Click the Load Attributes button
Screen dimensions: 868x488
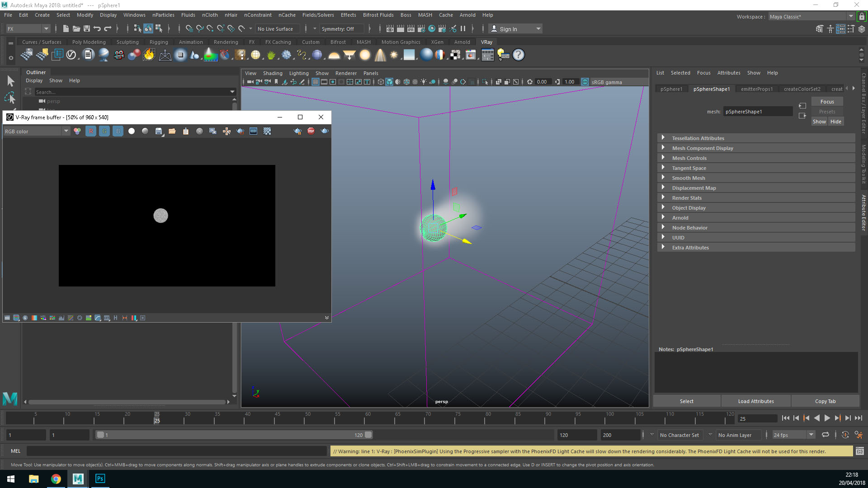[756, 401]
